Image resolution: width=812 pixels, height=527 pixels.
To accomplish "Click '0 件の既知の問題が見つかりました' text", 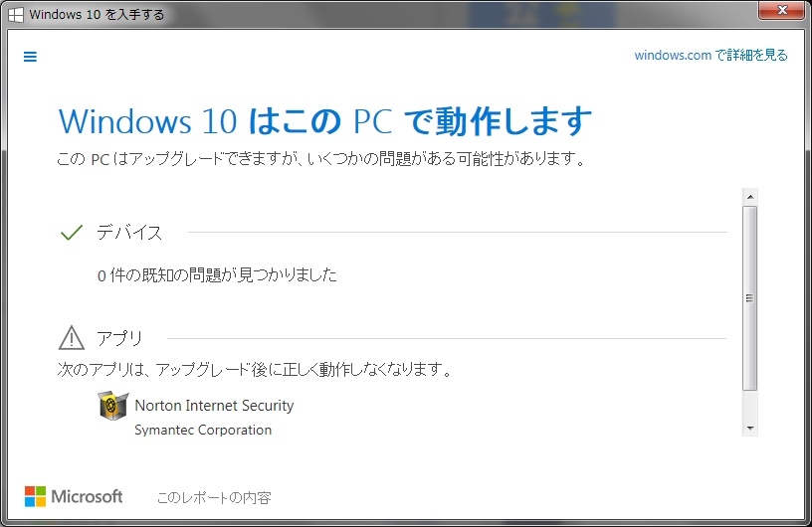I will click(x=217, y=274).
